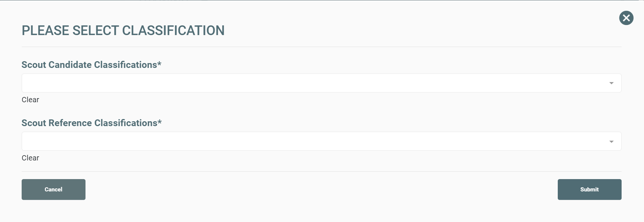
Task: Cancel the classification selection
Action: [x=53, y=190]
